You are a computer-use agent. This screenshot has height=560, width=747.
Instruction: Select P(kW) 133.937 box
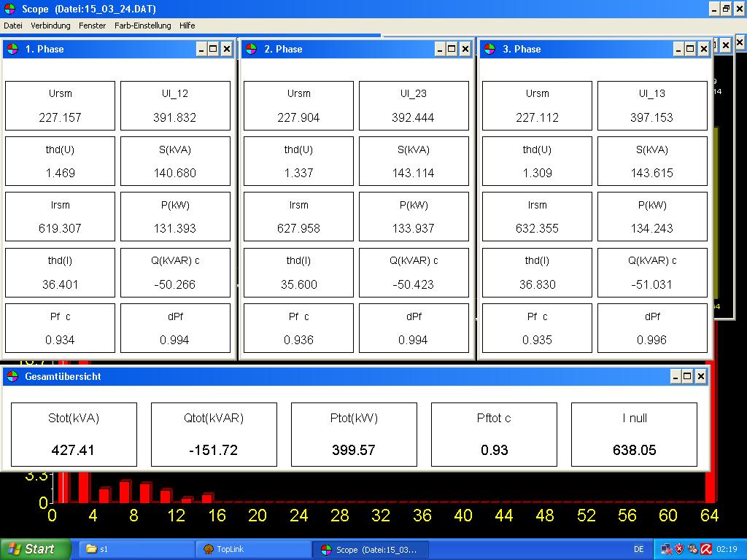coord(414,217)
